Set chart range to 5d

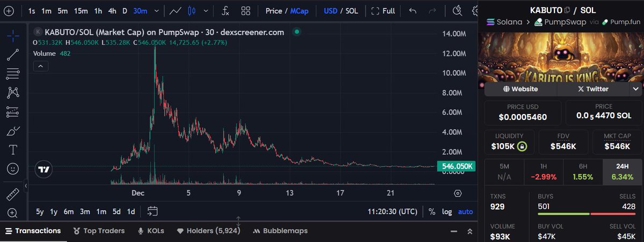116,212
